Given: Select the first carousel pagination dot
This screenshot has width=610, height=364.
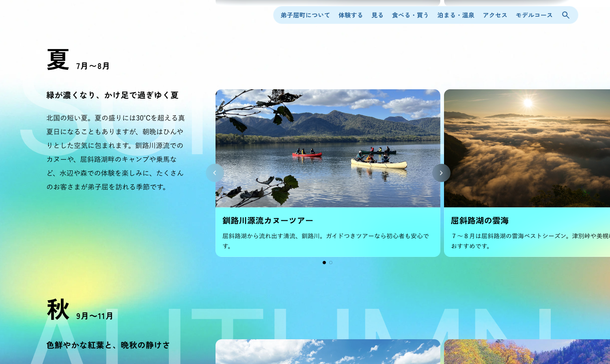Looking at the screenshot, I should point(324,263).
